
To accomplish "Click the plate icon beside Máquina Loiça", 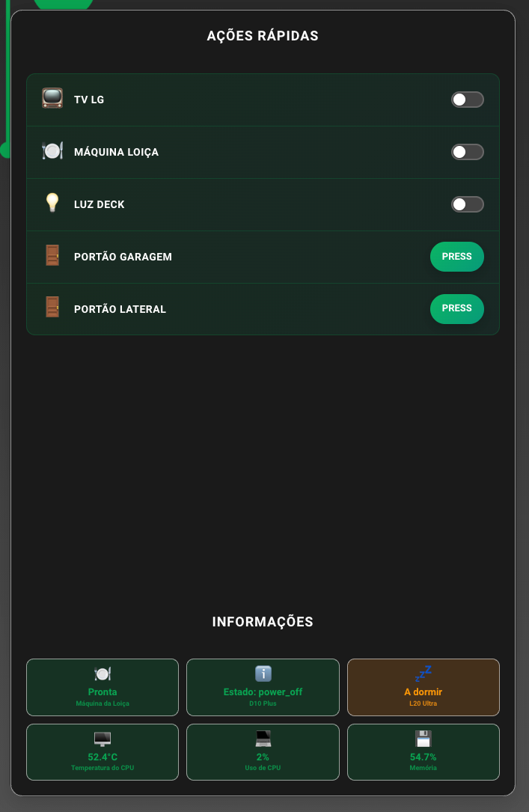I will pyautogui.click(x=52, y=151).
